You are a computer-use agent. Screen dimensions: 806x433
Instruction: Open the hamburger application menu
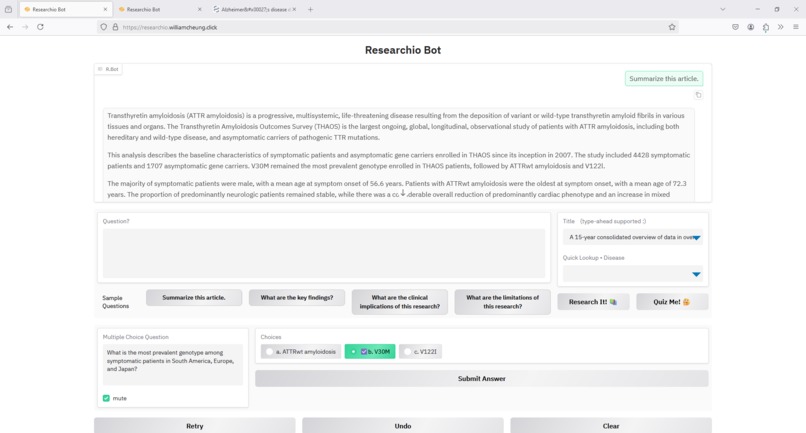(796, 27)
